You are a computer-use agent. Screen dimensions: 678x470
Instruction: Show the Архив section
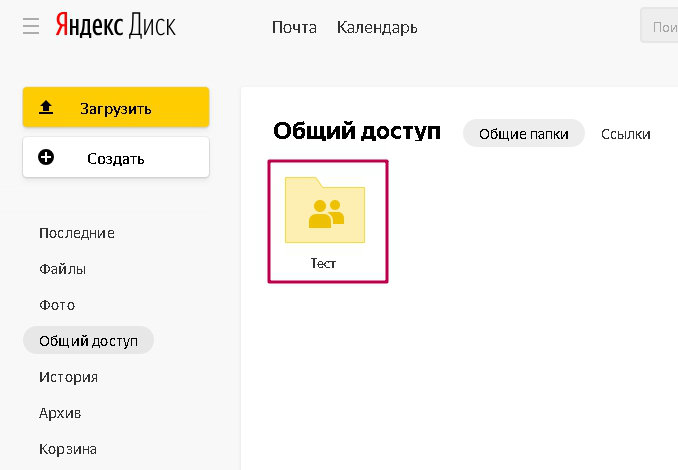pyautogui.click(x=60, y=413)
